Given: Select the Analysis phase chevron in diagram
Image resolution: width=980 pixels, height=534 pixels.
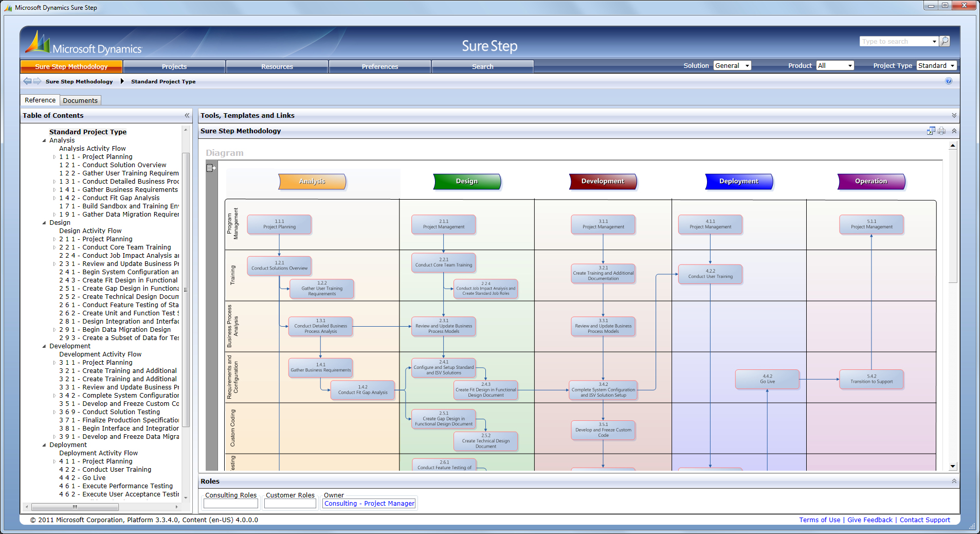Looking at the screenshot, I should pyautogui.click(x=312, y=181).
